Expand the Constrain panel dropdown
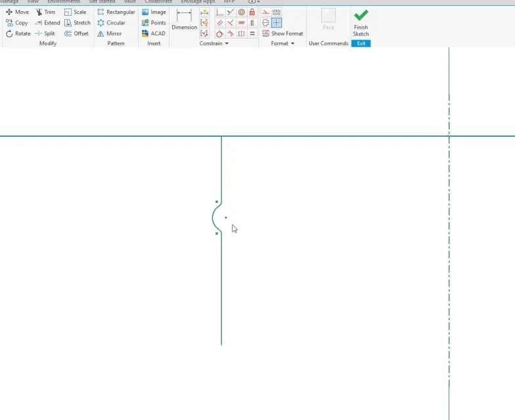The image size is (515, 420). 227,43
